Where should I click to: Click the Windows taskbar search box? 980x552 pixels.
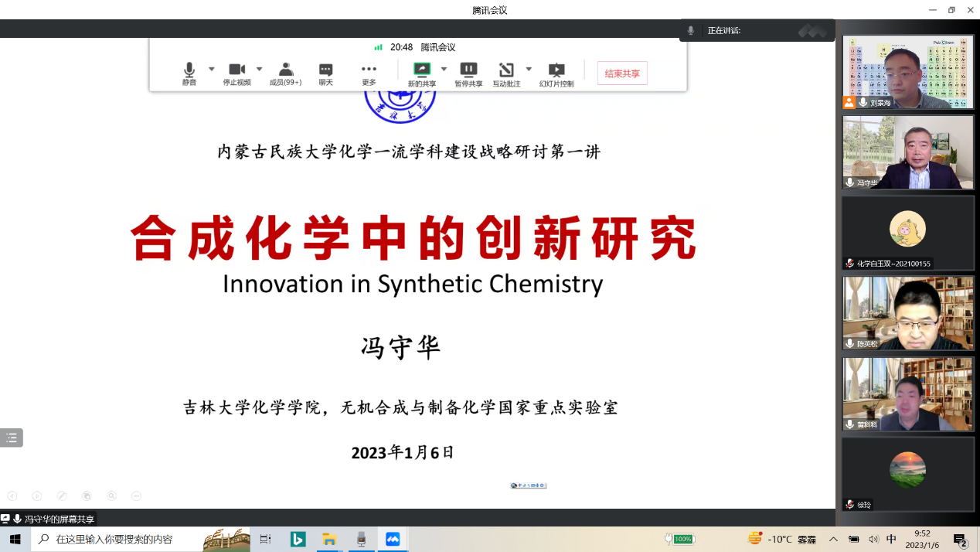click(139, 539)
